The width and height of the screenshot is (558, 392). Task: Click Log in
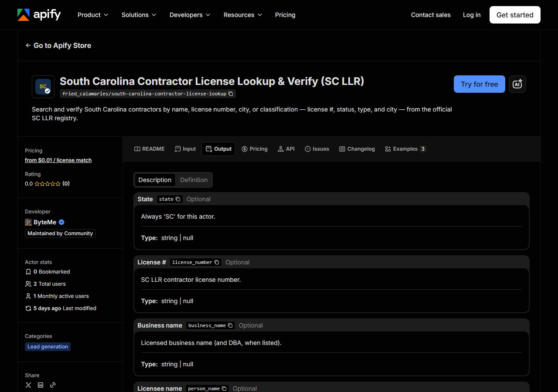coord(472,15)
